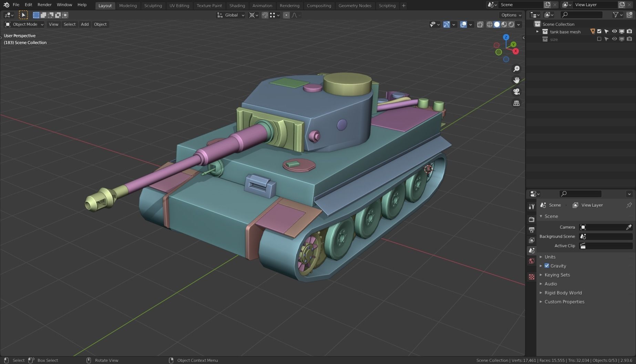Open the Render menu

tap(44, 5)
